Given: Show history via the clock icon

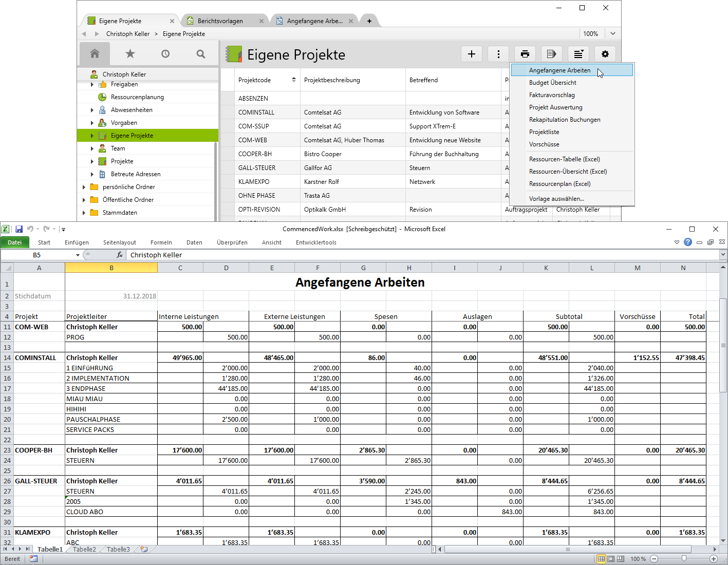Looking at the screenshot, I should [x=165, y=53].
